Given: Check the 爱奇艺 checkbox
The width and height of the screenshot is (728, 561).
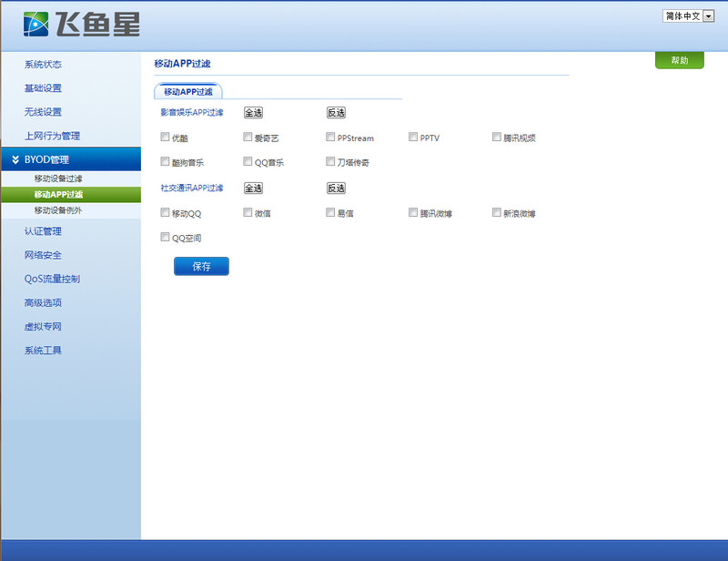Looking at the screenshot, I should (x=248, y=137).
